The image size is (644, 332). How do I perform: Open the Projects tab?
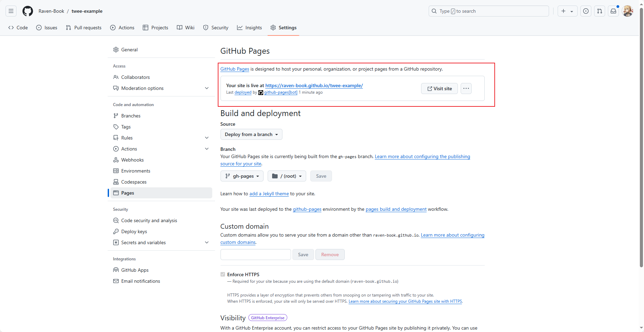click(155, 28)
